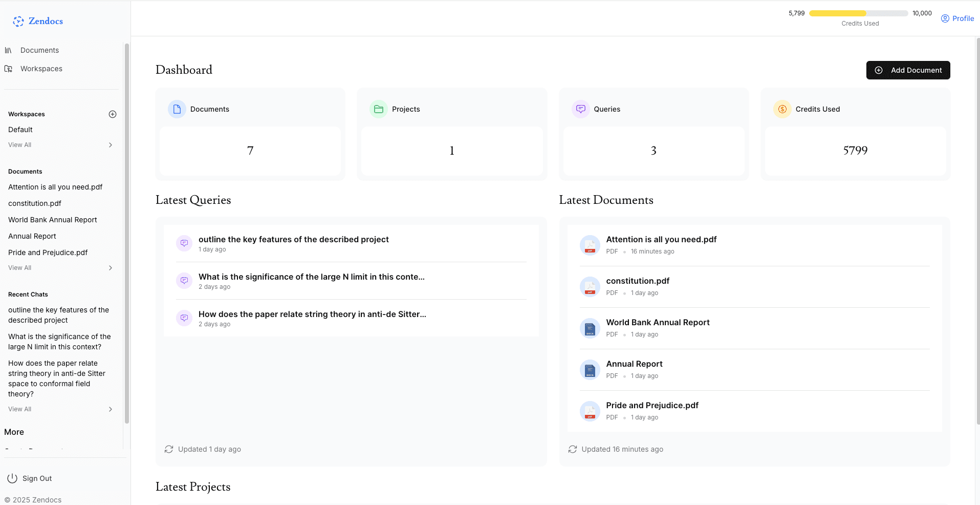The width and height of the screenshot is (980, 505).
Task: Click the coin icon on the Credits Used card
Action: pos(782,109)
